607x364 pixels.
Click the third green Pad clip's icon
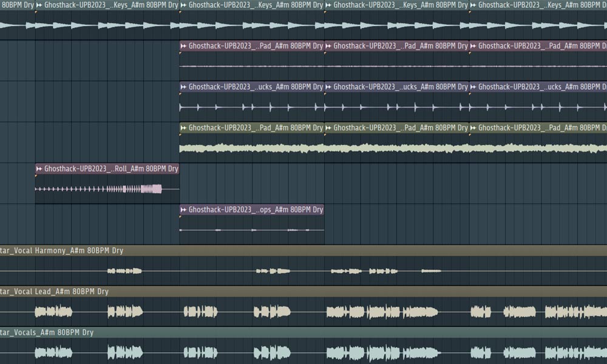tap(473, 128)
